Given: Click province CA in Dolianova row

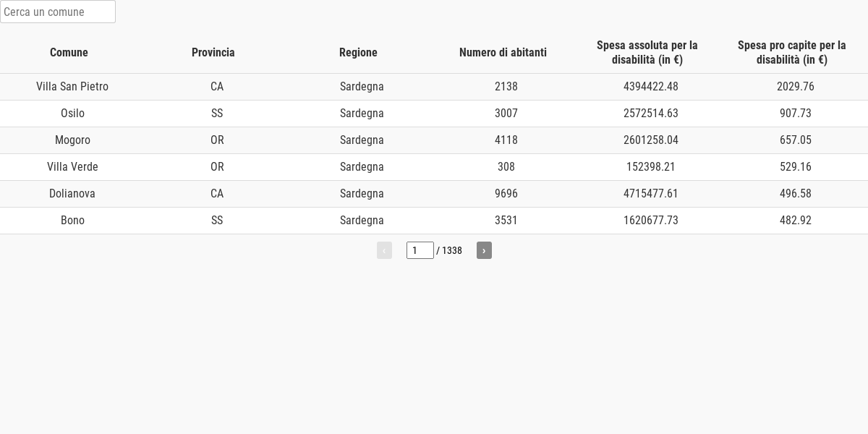Looking at the screenshot, I should point(217,194).
